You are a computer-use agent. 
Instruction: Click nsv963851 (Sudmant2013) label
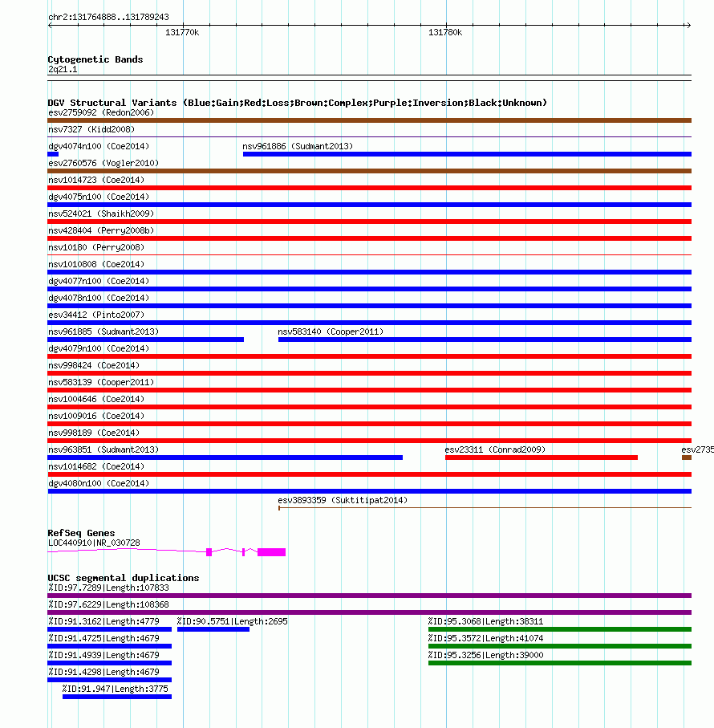(x=103, y=449)
